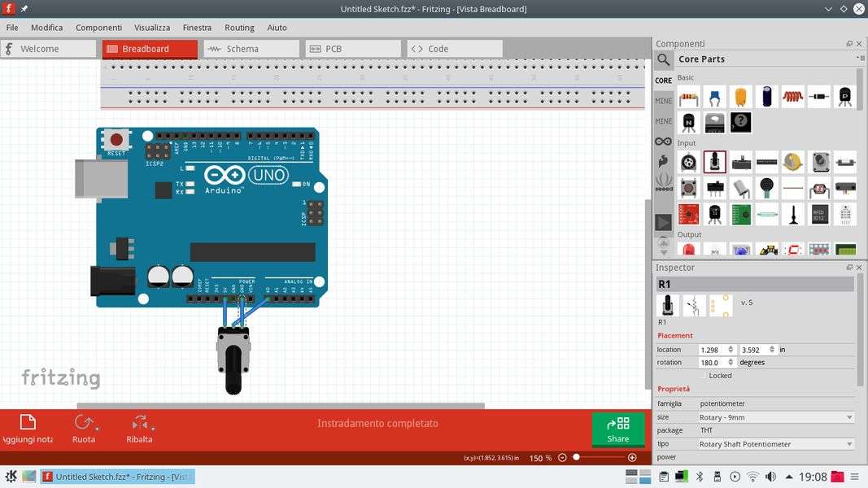868x488 pixels.
Task: Open the tipo Rotary Shaft Potentiometer dropdown
Action: tap(776, 444)
